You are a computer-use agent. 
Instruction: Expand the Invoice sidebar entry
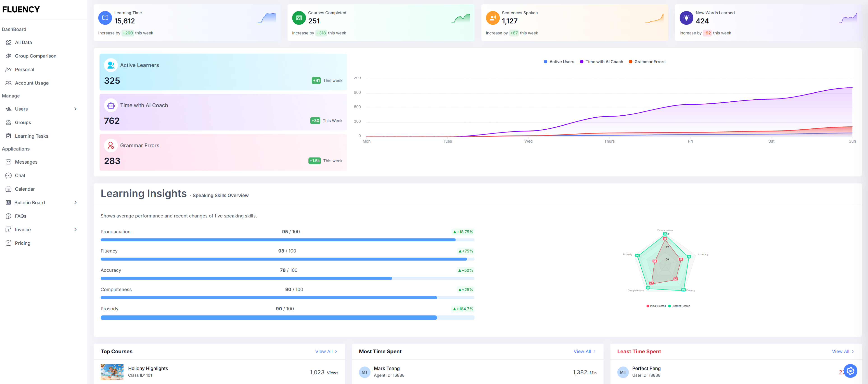coord(76,229)
